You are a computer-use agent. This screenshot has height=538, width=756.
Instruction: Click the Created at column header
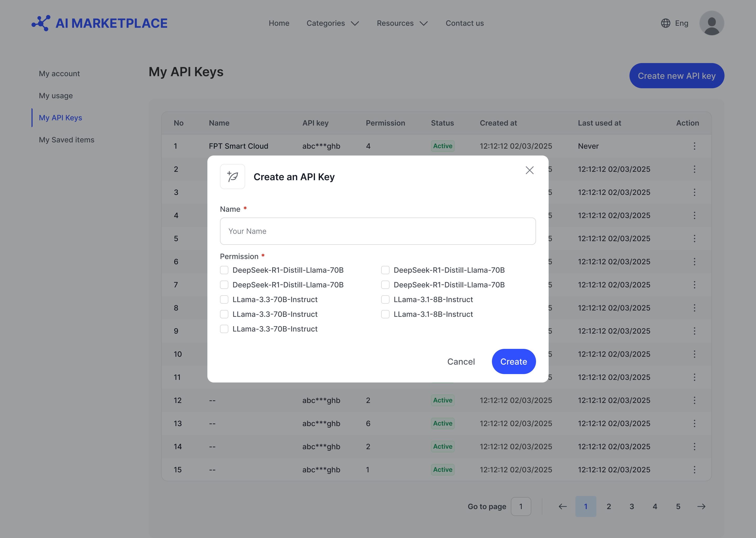click(498, 123)
